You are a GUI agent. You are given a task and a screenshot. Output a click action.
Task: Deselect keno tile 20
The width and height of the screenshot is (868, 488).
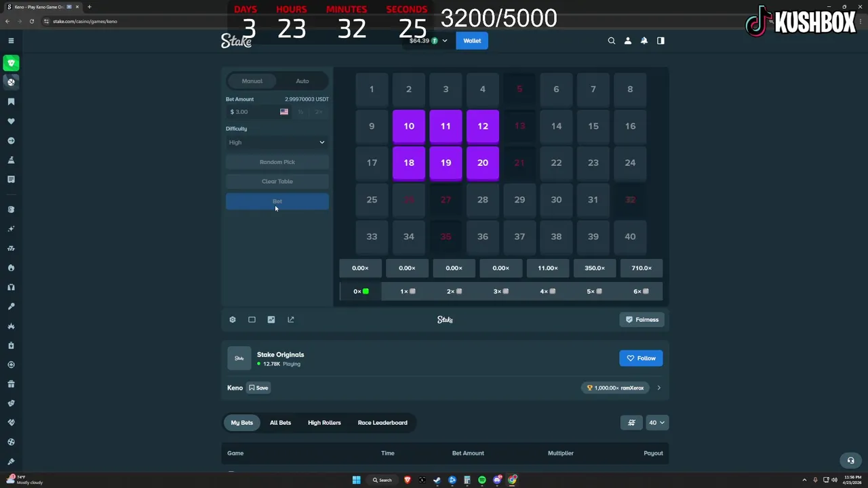[x=483, y=163]
